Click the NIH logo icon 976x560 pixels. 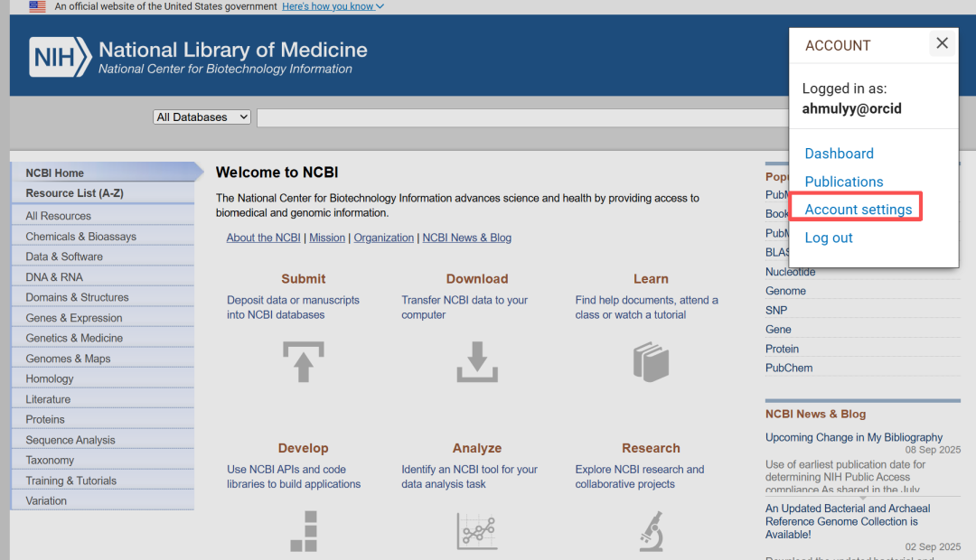tap(61, 57)
